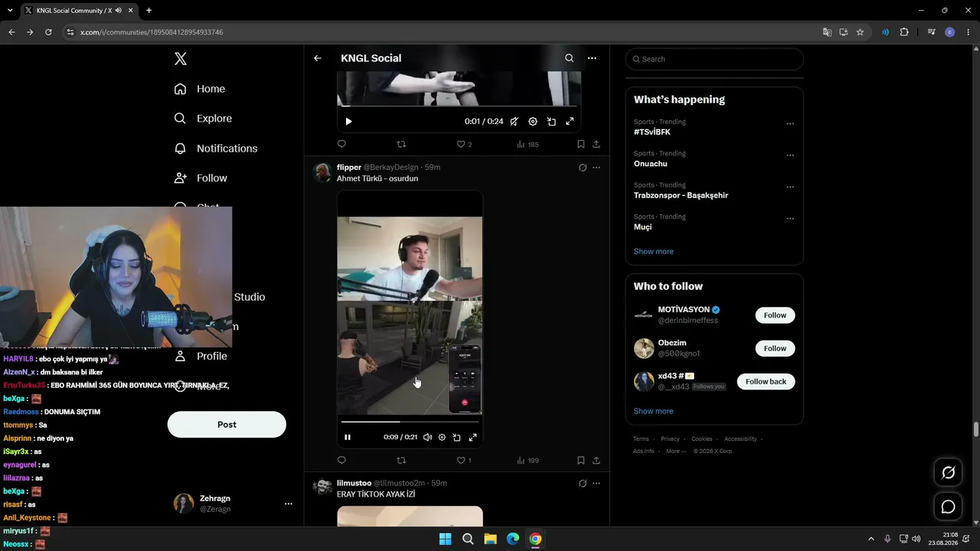View analytics showing 185 views
Image resolution: width=980 pixels, height=551 pixels.
(528, 144)
